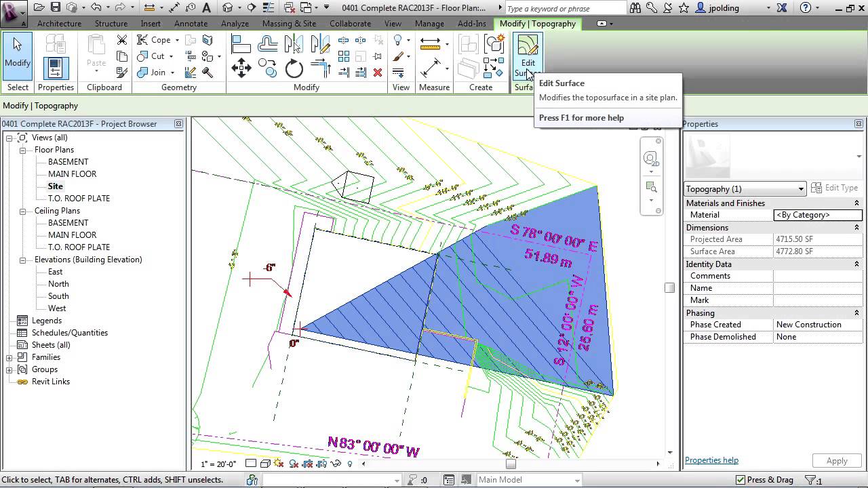
Task: Open the Massing & Site ribbon tab
Action: (x=289, y=23)
